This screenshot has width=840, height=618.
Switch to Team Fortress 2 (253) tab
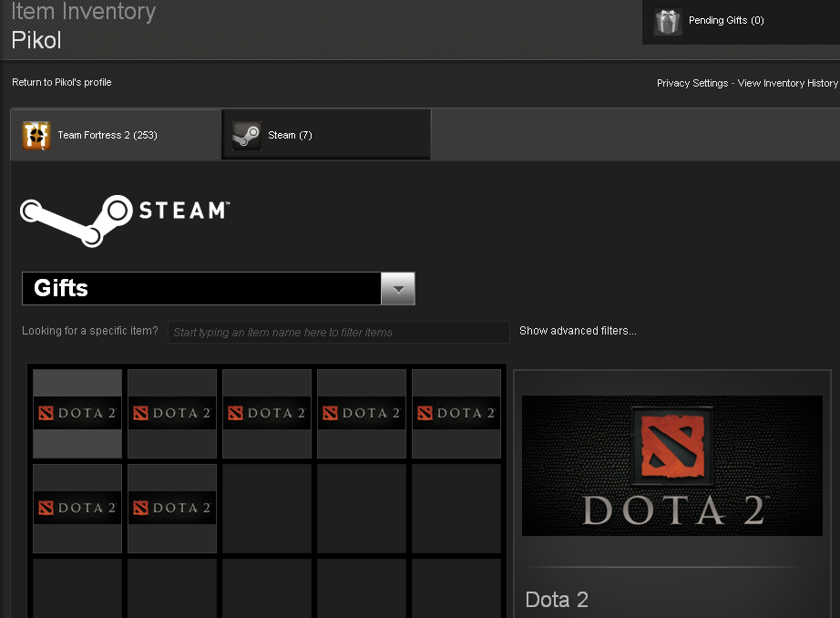pyautogui.click(x=115, y=135)
